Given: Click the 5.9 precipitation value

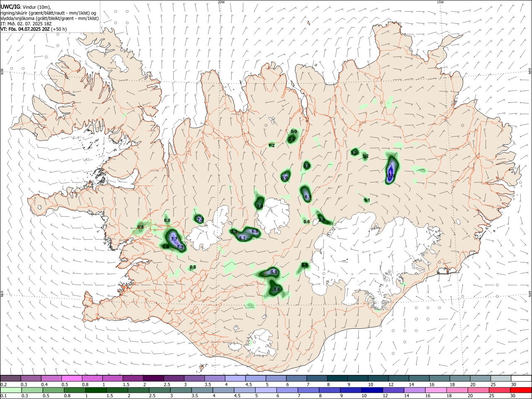Looking at the screenshot, I should point(273,272).
